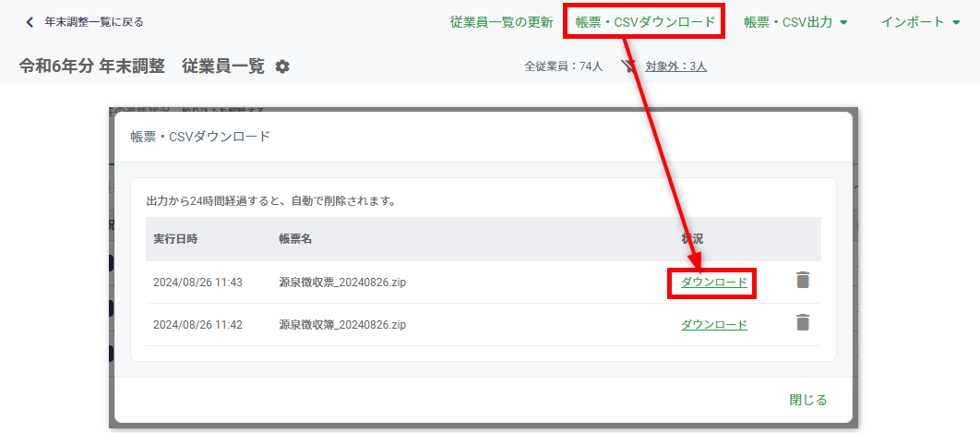
Task: Select the 実行日時 column header
Action: coord(175,239)
